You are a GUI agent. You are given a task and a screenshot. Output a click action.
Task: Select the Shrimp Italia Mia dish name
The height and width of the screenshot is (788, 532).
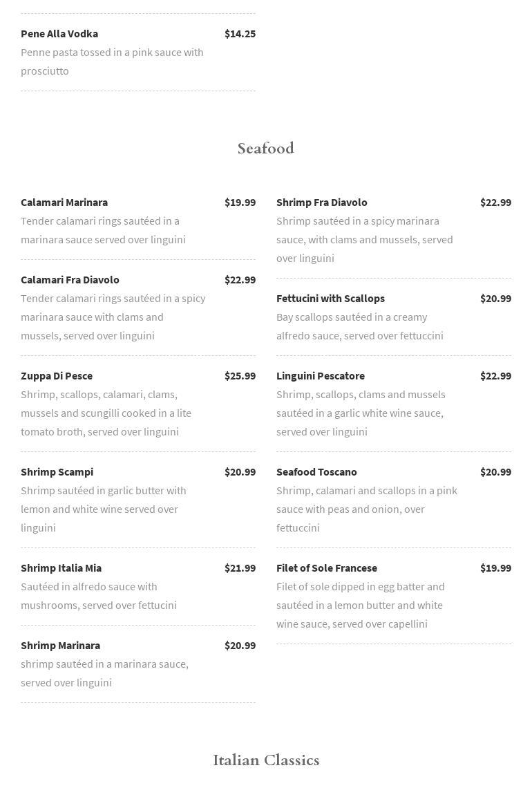tap(61, 568)
